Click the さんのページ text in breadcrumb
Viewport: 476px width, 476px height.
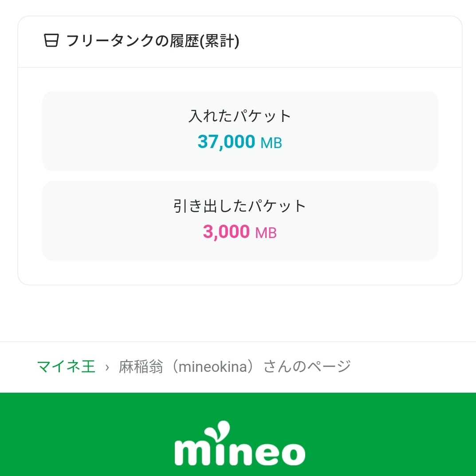coord(307,367)
